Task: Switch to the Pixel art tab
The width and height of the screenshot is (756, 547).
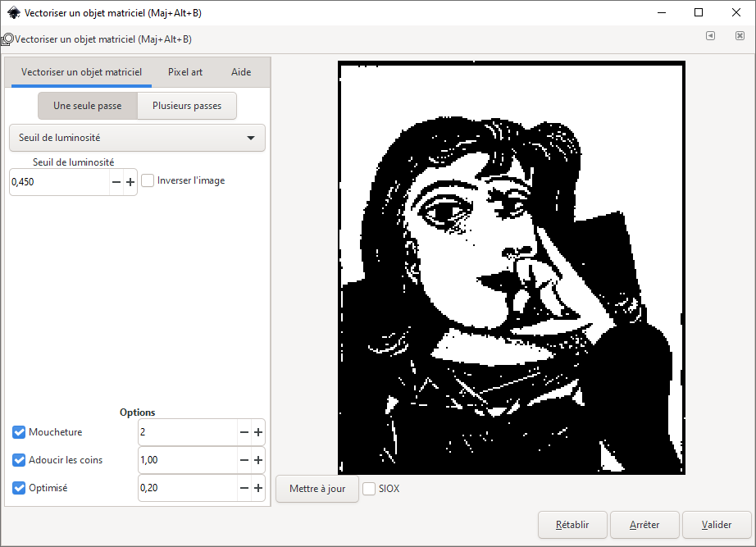Action: tap(185, 72)
